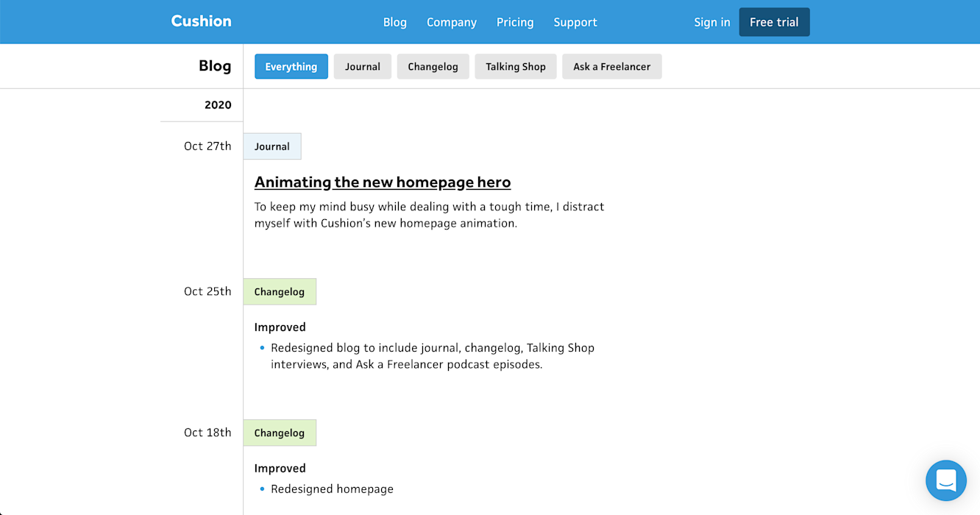Switch to the Journal filter tab
This screenshot has width=980, height=515.
363,66
